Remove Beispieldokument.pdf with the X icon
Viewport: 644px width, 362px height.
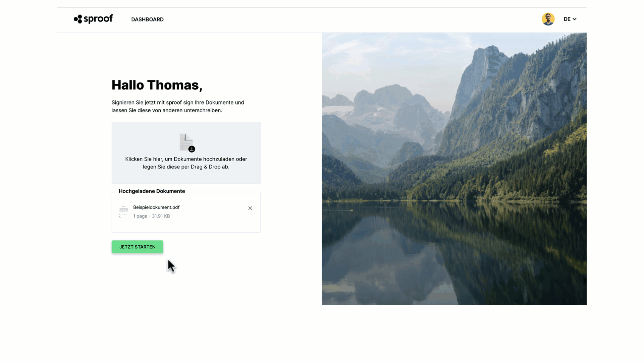(250, 208)
